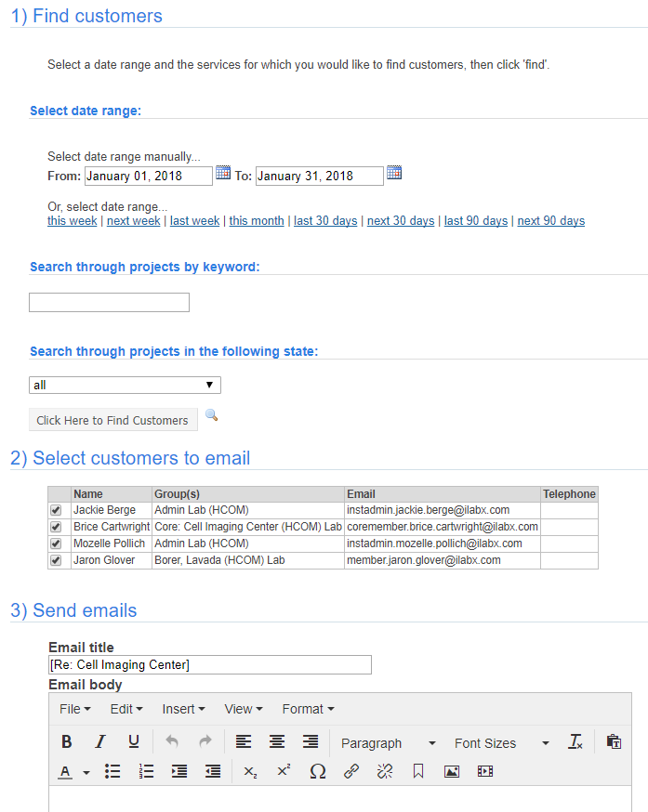Open the project state dropdown showing 'all'

pyautogui.click(x=125, y=385)
